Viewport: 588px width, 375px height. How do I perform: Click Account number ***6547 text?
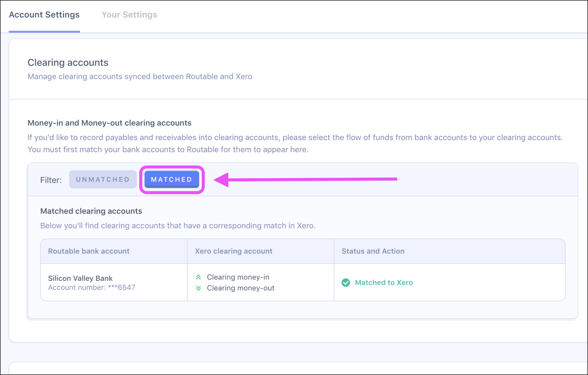coord(92,287)
